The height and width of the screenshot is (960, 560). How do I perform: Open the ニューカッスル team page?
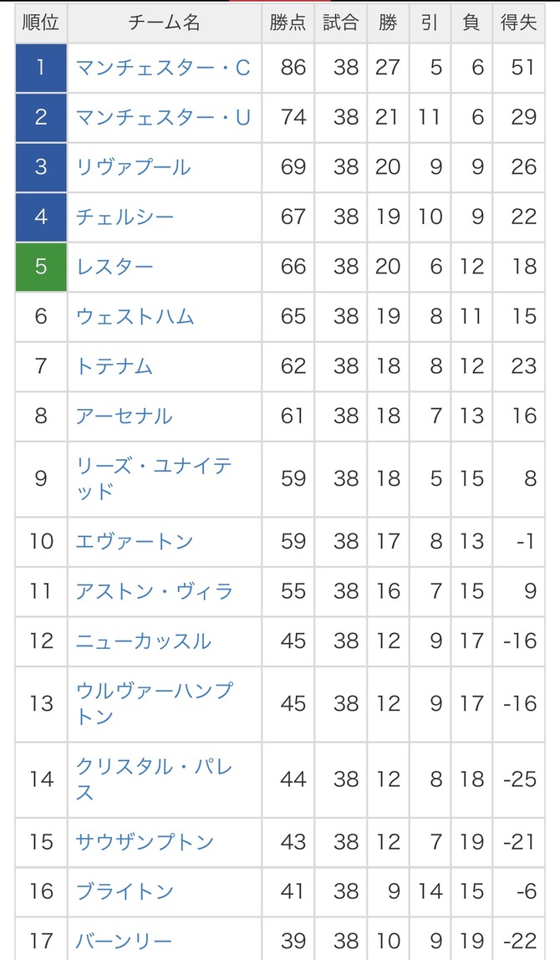click(x=143, y=641)
